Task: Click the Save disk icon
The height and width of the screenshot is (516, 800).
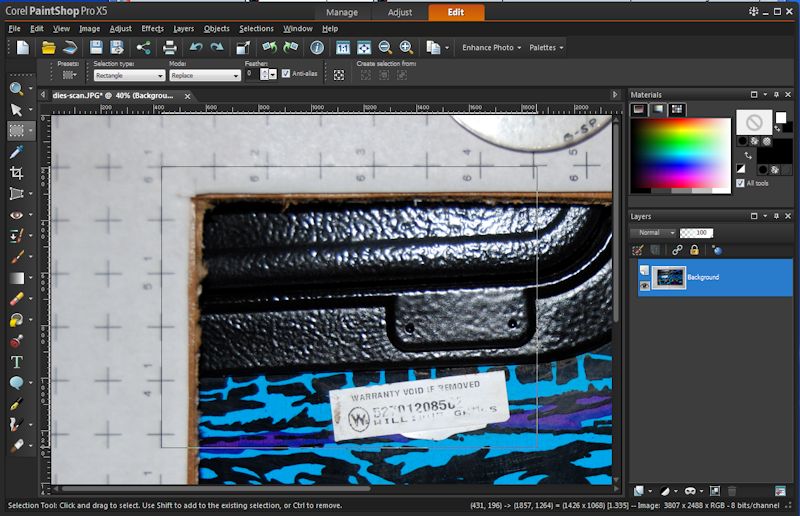Action: (96, 47)
